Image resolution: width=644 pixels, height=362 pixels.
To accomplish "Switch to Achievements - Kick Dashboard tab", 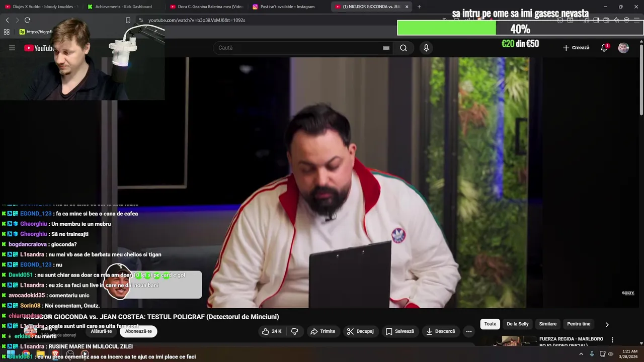I will pos(123,7).
